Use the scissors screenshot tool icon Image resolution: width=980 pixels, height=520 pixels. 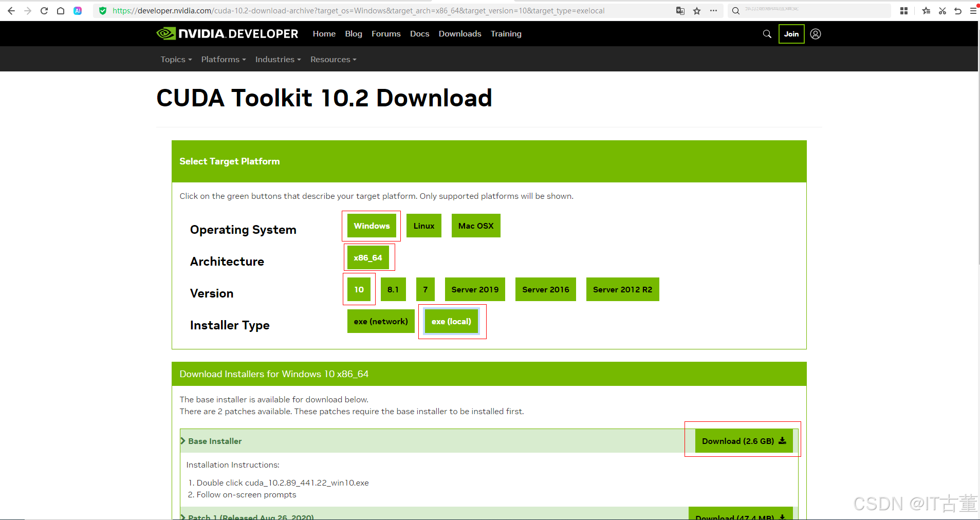(x=942, y=11)
